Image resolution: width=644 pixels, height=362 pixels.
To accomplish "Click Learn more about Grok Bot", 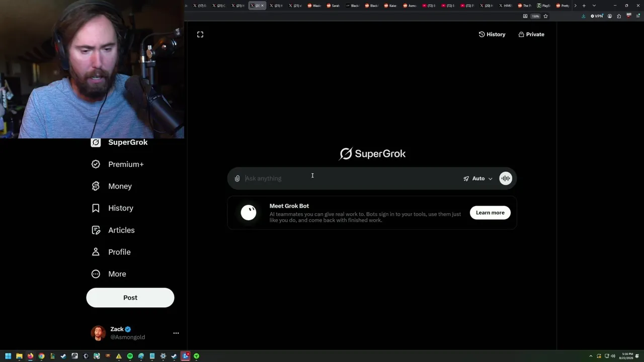I will (490, 213).
